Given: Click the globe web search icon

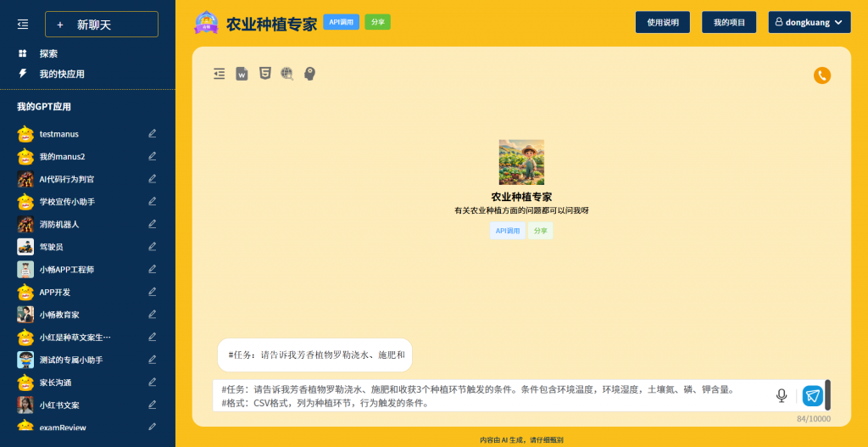Looking at the screenshot, I should [x=287, y=74].
